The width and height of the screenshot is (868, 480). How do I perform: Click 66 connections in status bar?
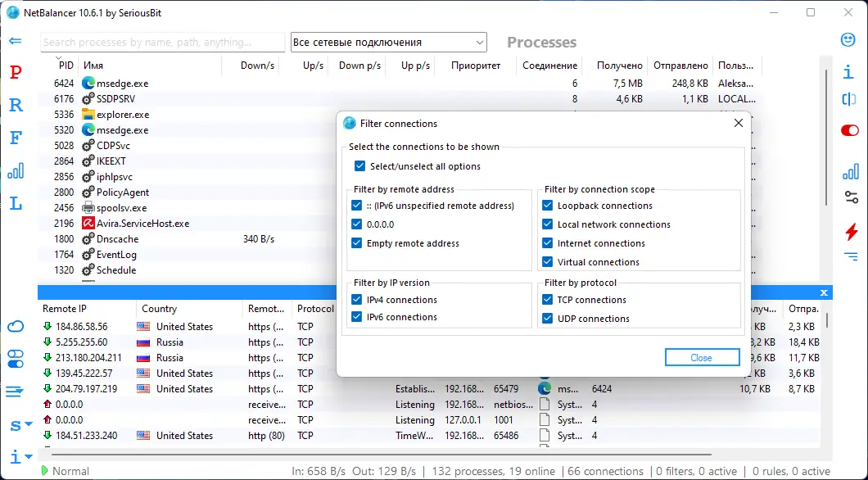(606, 471)
